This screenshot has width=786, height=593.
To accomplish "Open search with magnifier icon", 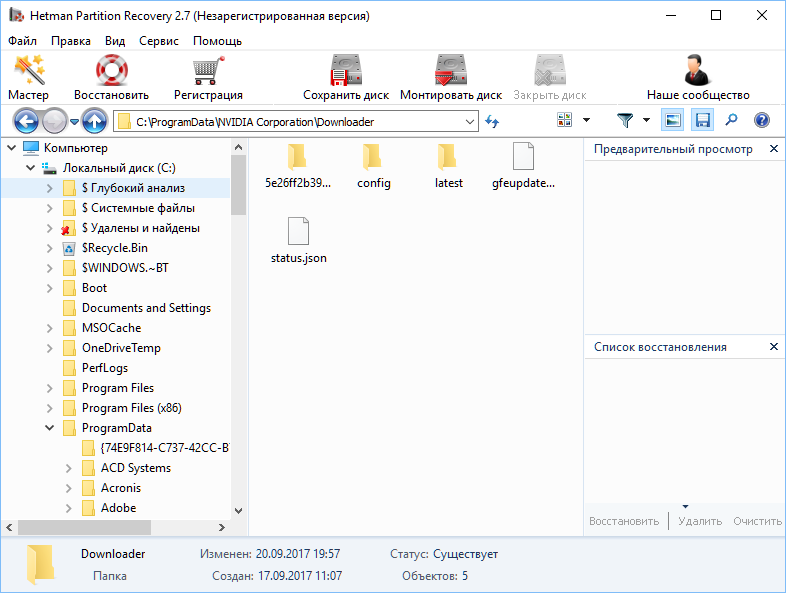I will pyautogui.click(x=731, y=120).
